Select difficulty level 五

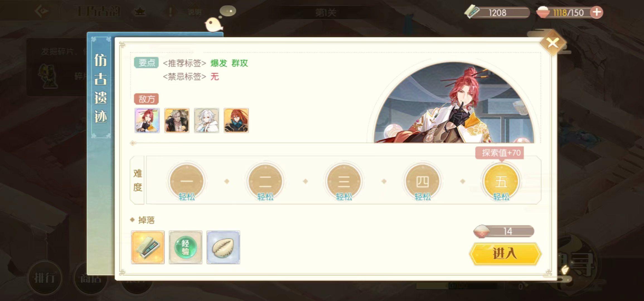pos(501,181)
